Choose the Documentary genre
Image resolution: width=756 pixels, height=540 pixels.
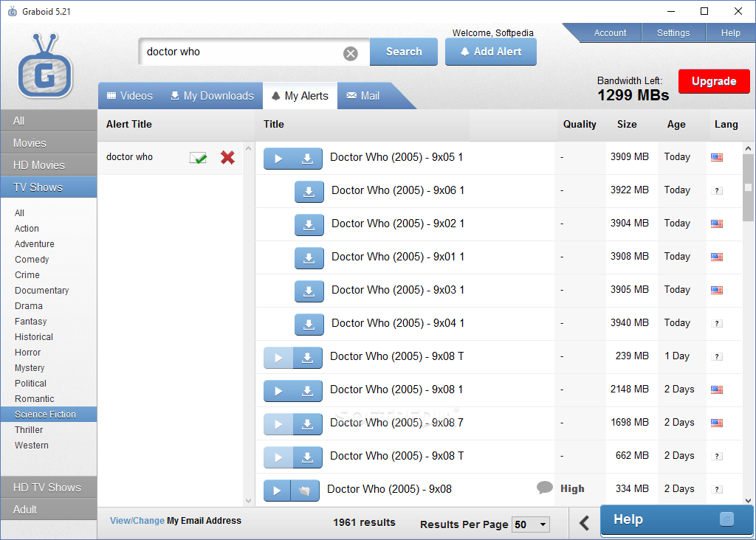click(x=42, y=291)
